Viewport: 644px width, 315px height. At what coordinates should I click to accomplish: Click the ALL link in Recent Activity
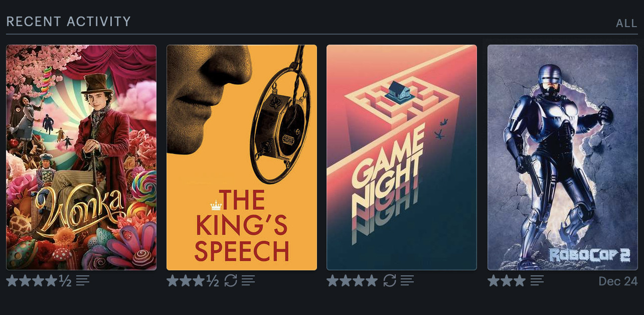tap(627, 24)
